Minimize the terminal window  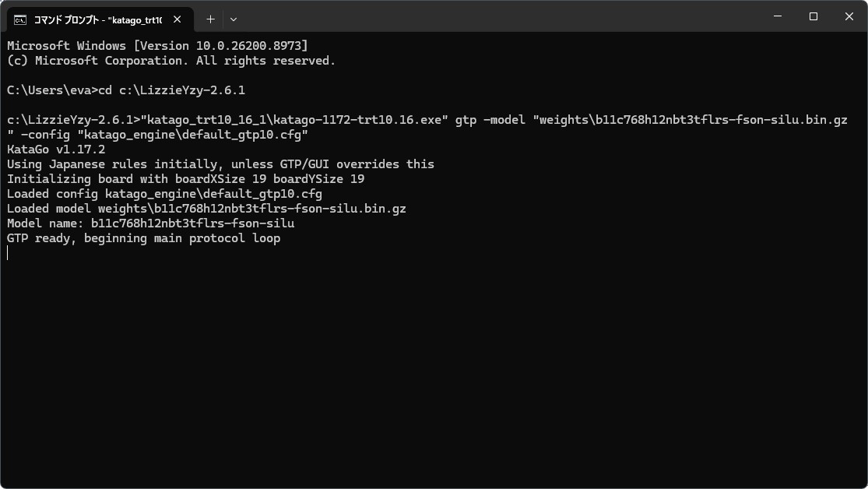click(x=778, y=16)
